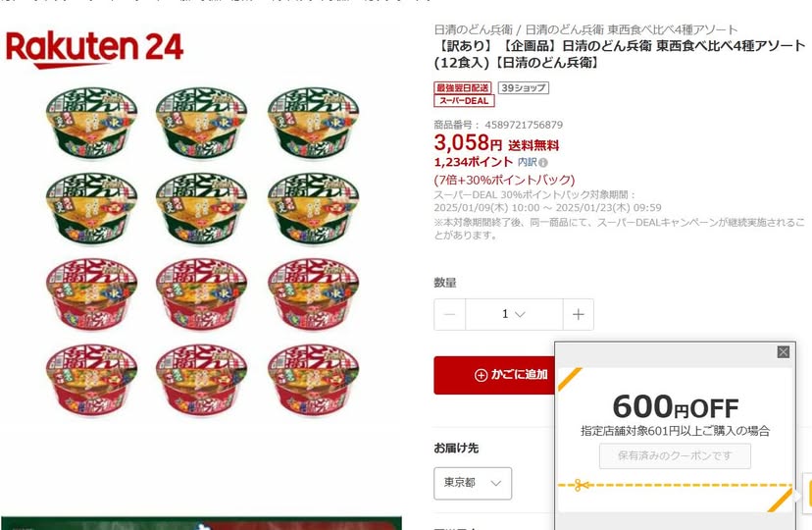Open the quantity dropdown showing 1
The width and height of the screenshot is (812, 530).
(x=514, y=314)
